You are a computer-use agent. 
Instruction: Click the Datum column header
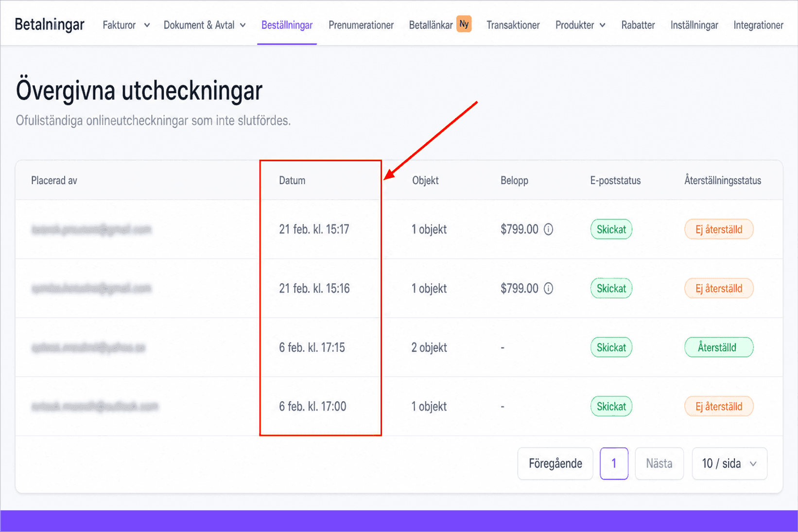[x=292, y=181]
